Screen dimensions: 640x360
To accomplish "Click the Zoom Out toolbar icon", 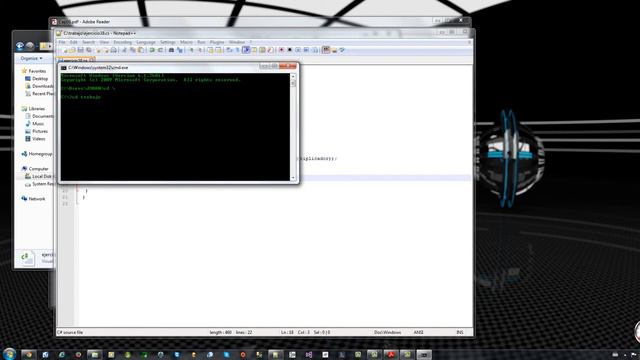I will tap(200, 50).
